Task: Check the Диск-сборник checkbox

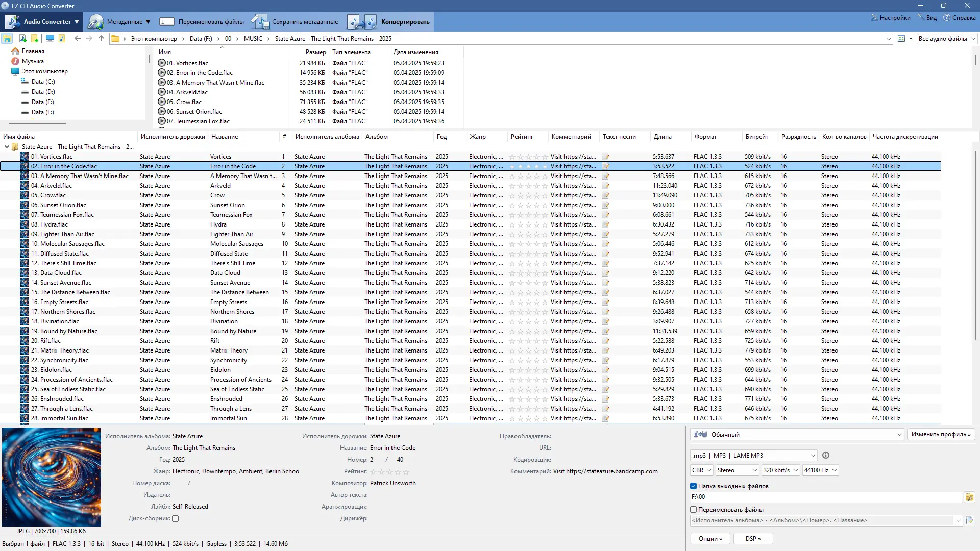Action: tap(176, 518)
